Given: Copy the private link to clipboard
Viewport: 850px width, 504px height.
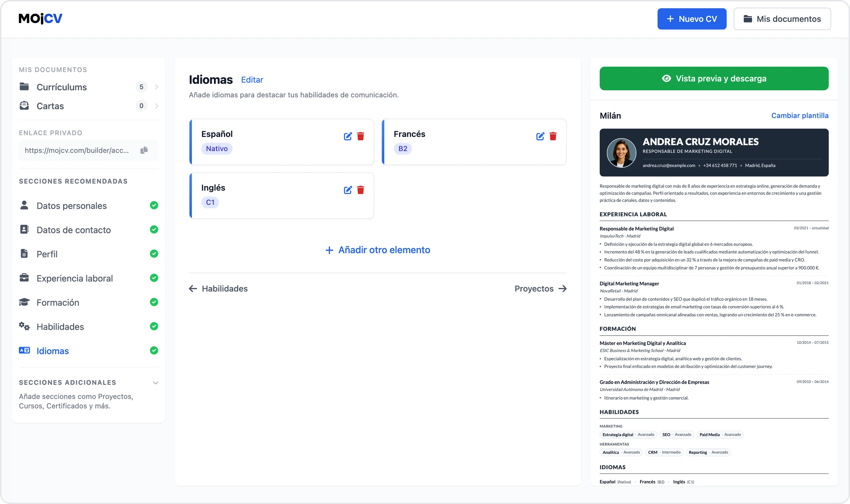Looking at the screenshot, I should pos(144,150).
